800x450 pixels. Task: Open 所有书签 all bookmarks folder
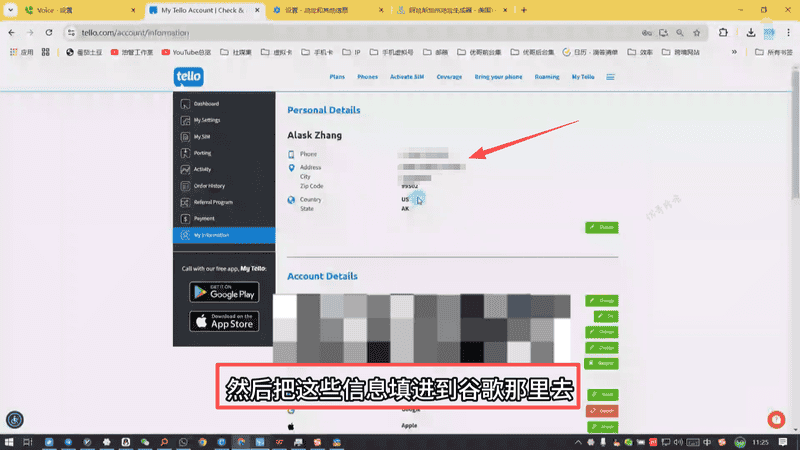tap(774, 52)
